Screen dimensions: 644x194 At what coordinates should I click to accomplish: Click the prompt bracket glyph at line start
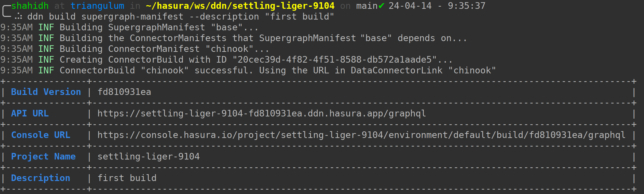coord(6,11)
